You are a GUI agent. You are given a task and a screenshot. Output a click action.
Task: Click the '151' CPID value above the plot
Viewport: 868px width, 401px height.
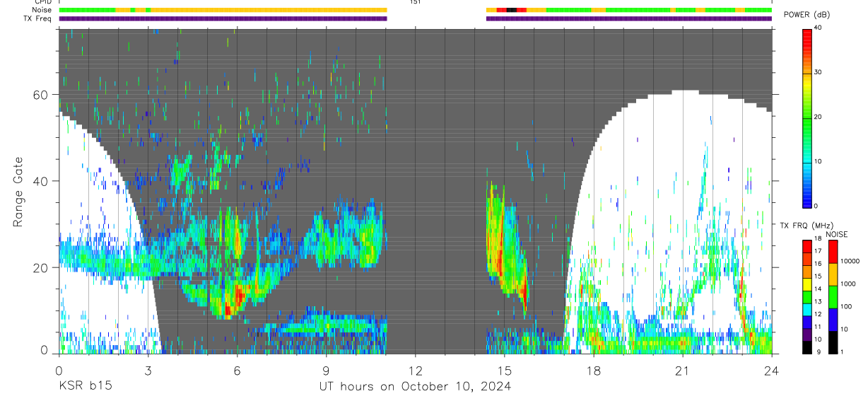coord(415,2)
